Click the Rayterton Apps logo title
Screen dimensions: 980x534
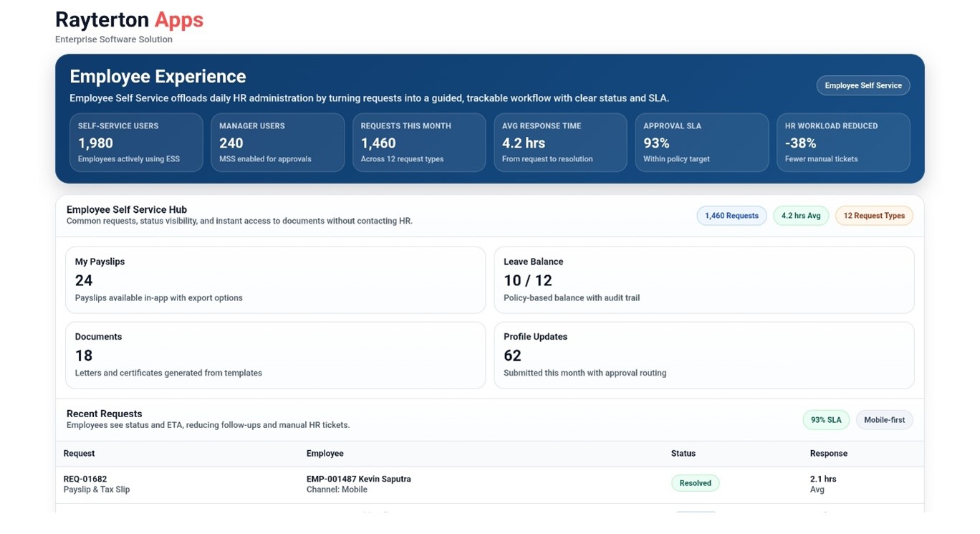pyautogui.click(x=129, y=20)
